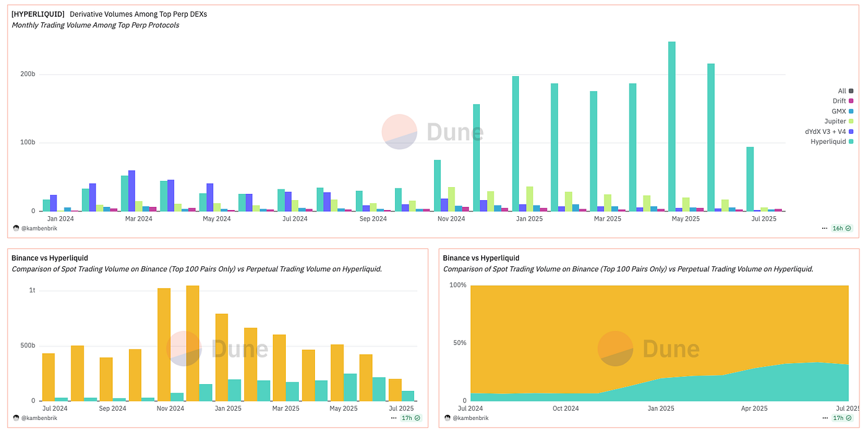The width and height of the screenshot is (868, 433).
Task: Click the Hyperliquid teal legend swatch
Action: (851, 142)
